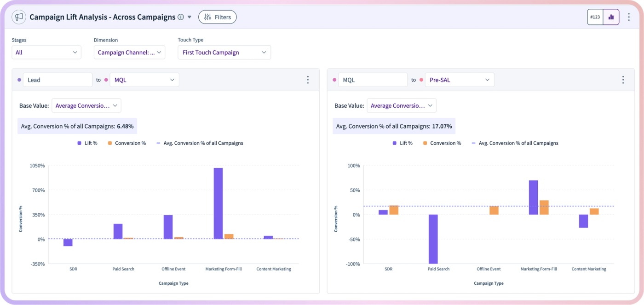
Task: Click the Paid Search negative lift bar in right chart
Action: click(x=433, y=239)
